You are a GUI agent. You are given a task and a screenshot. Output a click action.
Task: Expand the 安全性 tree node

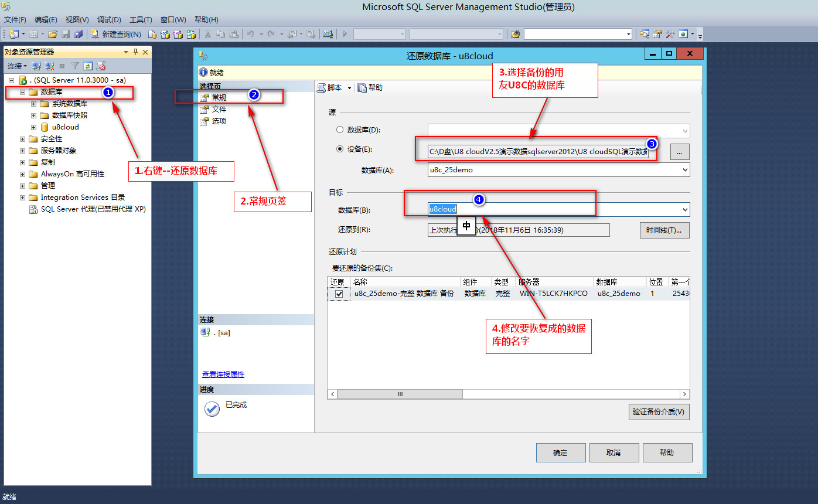pos(23,139)
